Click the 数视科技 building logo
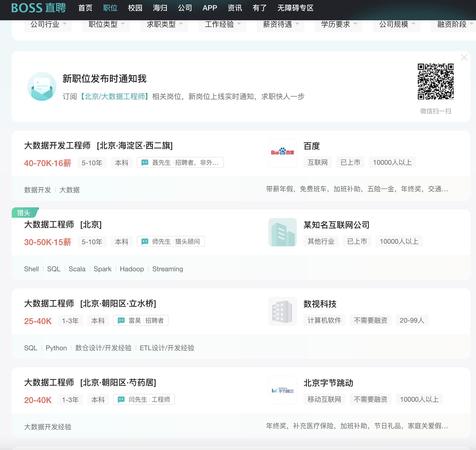This screenshot has height=450, width=476. [282, 311]
